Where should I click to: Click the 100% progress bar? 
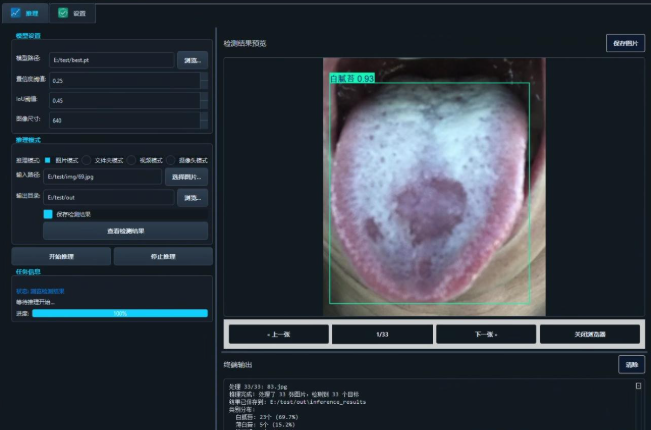tap(119, 313)
